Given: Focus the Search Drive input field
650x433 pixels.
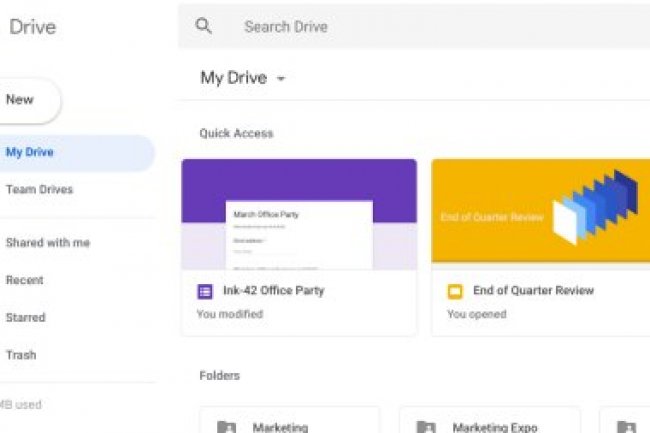Looking at the screenshot, I should tap(415, 27).
